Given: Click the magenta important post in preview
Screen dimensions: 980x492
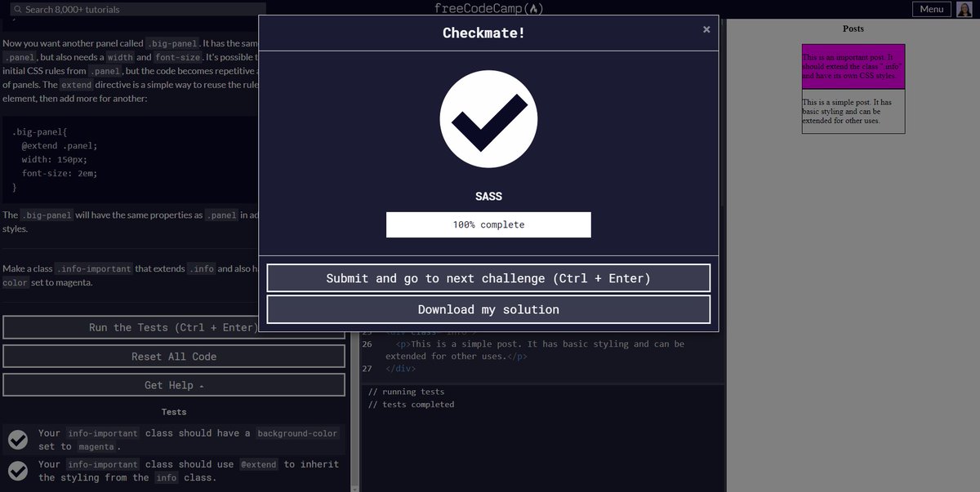Looking at the screenshot, I should pyautogui.click(x=853, y=66).
